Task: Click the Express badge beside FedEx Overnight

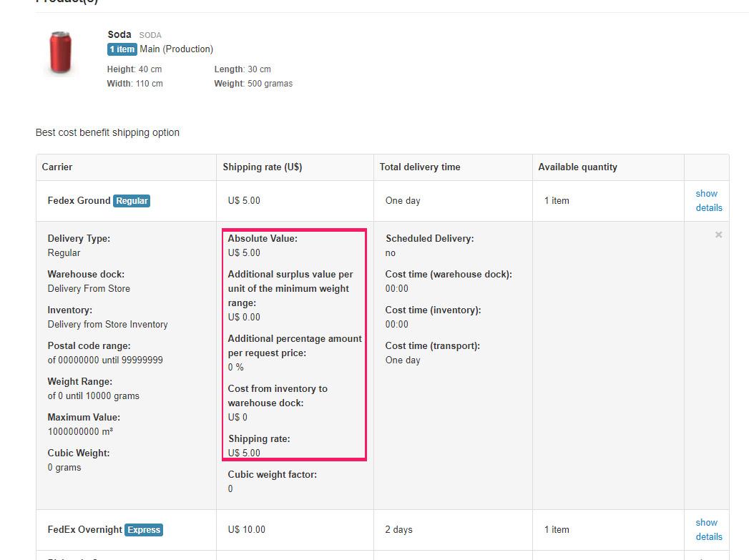Action: click(144, 530)
